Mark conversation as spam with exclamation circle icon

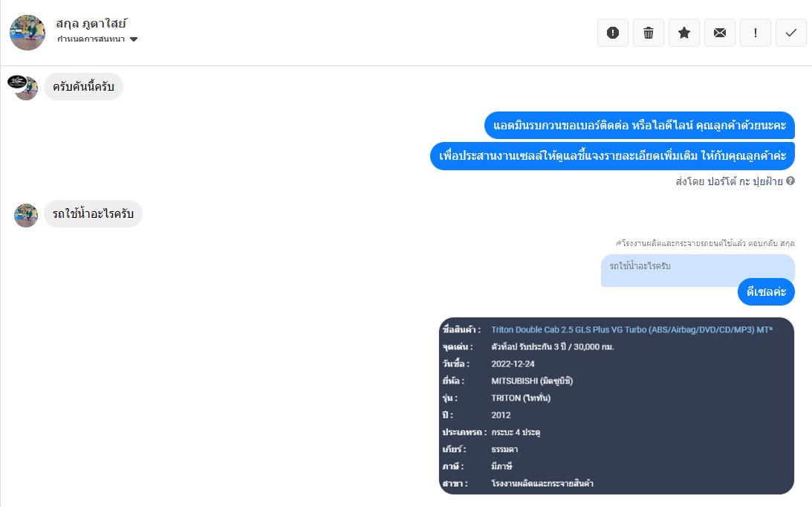[x=613, y=33]
